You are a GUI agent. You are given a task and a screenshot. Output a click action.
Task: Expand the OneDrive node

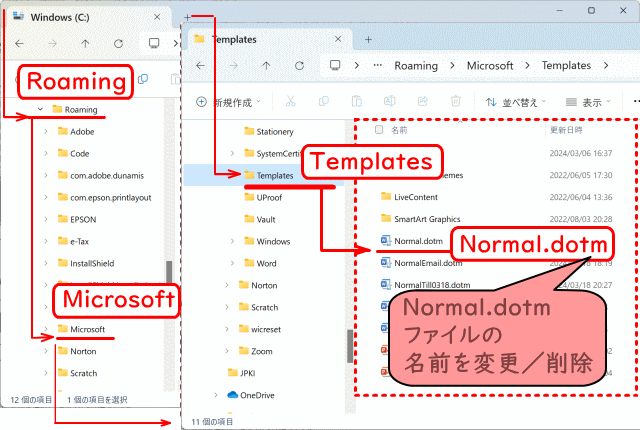[216, 395]
